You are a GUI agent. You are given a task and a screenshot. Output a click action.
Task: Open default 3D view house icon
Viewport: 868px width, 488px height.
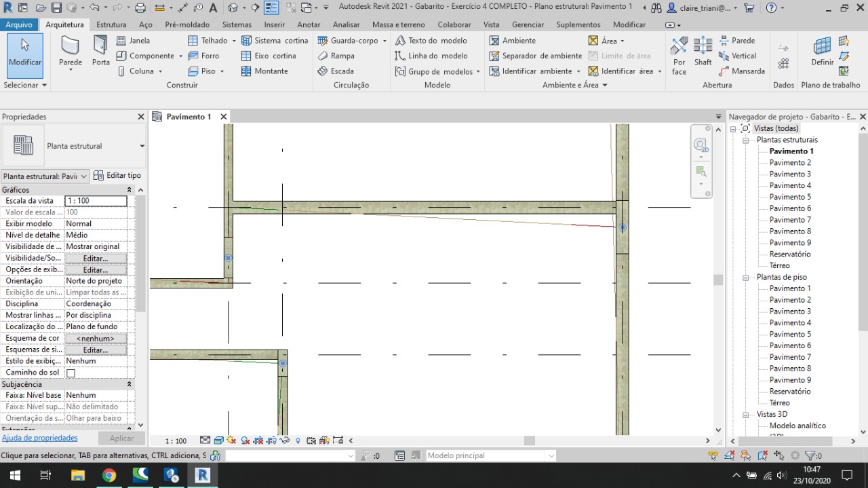(233, 8)
